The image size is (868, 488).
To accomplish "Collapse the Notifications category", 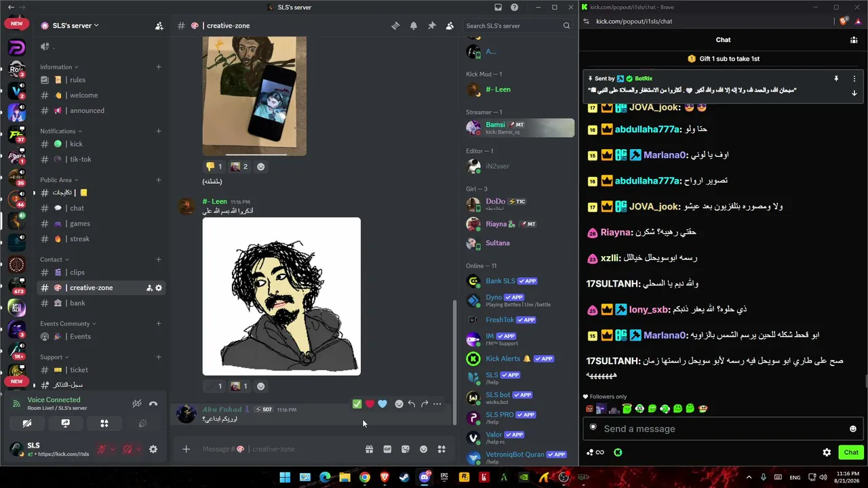I will [x=61, y=131].
